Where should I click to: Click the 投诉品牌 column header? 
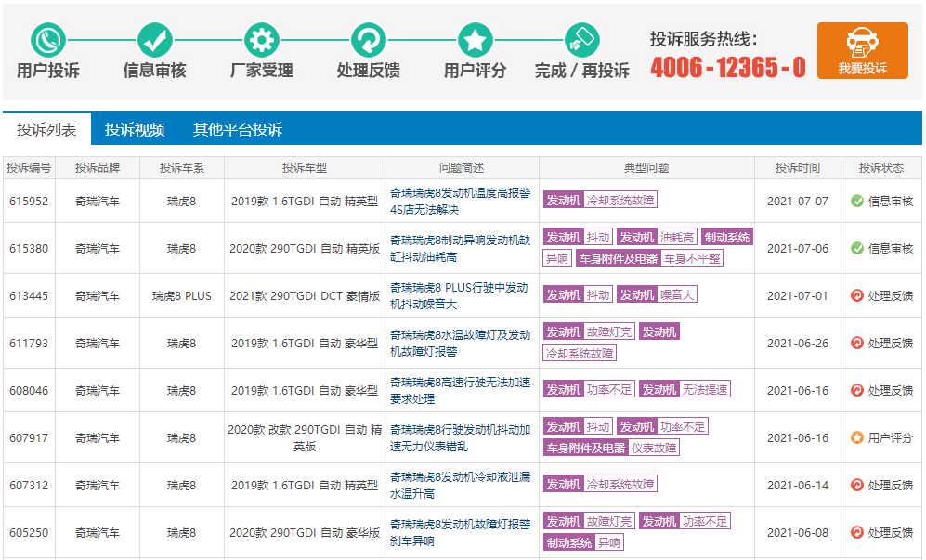click(x=98, y=168)
